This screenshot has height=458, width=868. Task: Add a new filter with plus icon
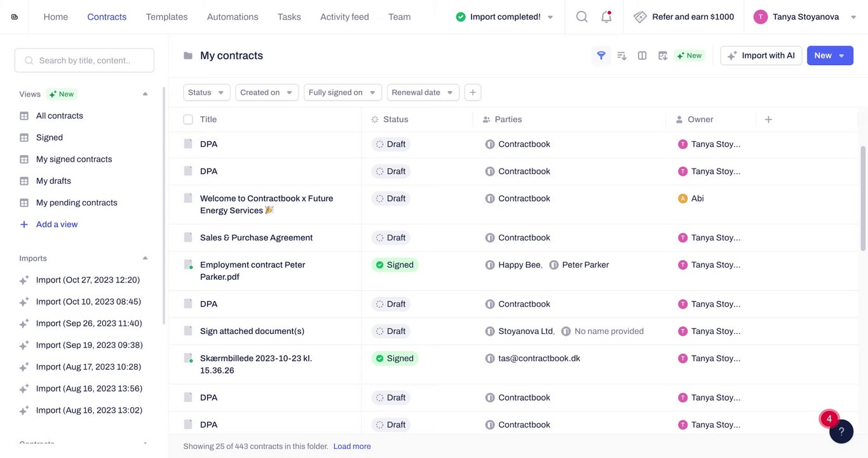click(473, 92)
